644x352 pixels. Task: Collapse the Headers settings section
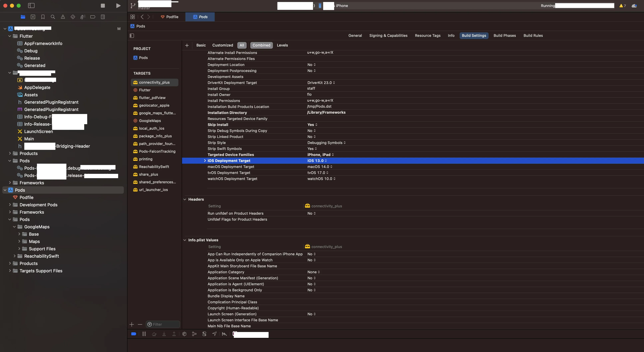click(185, 199)
